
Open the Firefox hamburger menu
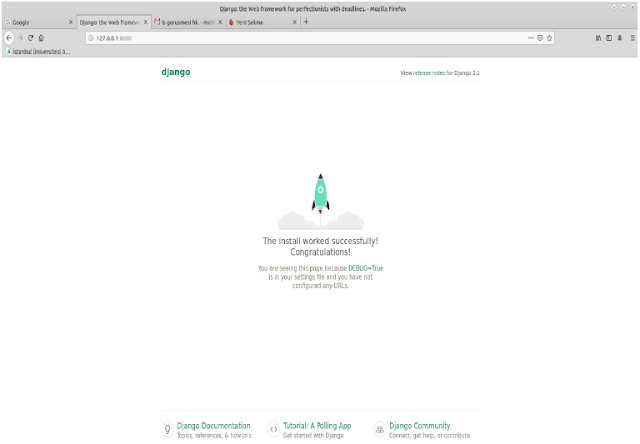point(633,38)
